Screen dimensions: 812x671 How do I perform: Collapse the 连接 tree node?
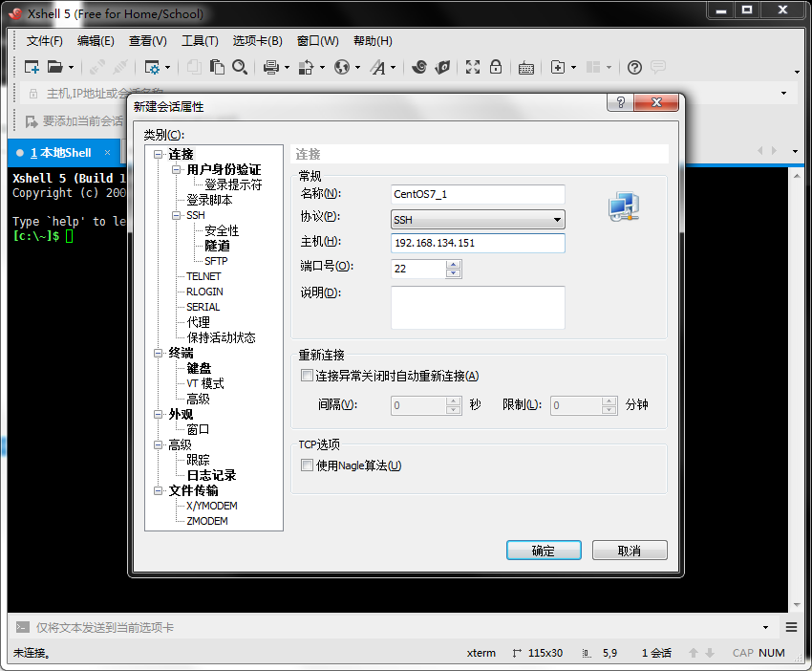pos(159,155)
